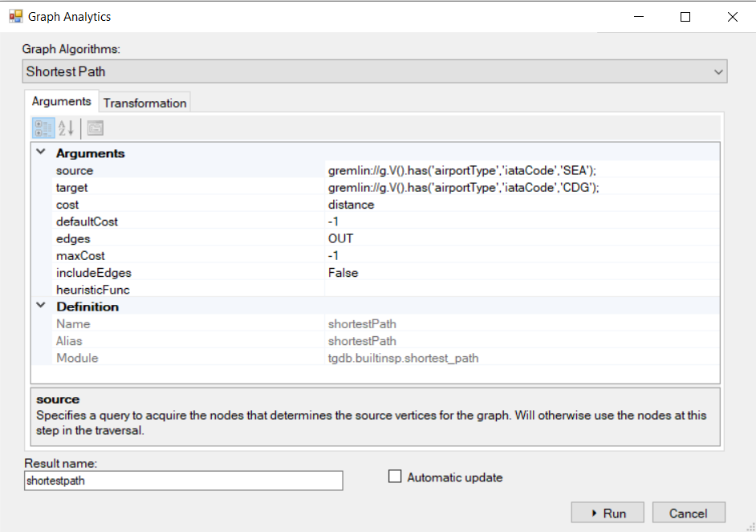Screen dimensions: 756x532
Task: Click the Categorized view toolbar icon
Action: coord(43,128)
